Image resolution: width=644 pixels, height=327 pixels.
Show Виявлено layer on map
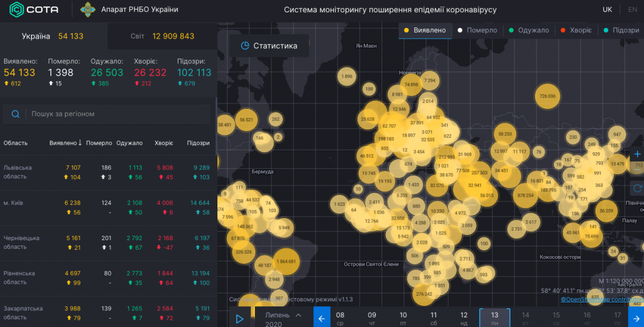click(425, 30)
